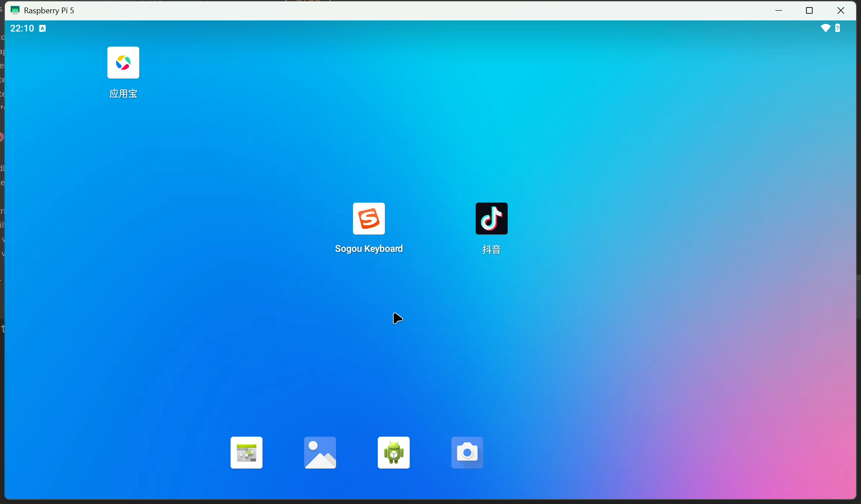Maximize the Raspberry Pi 5 window
The width and height of the screenshot is (861, 504).
809,10
